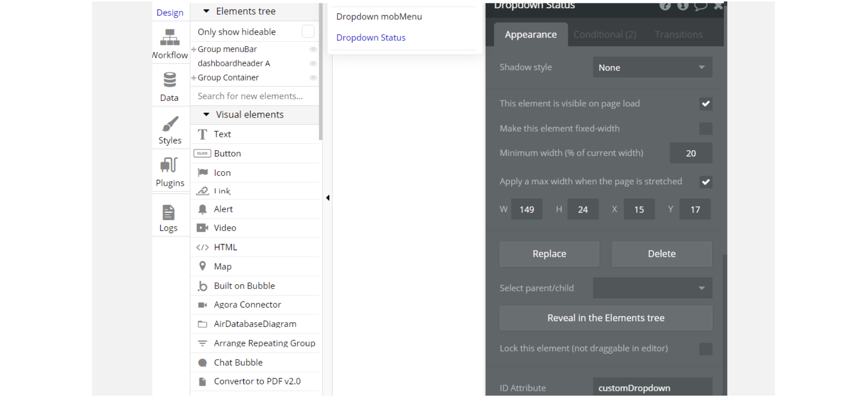Enable the Only show hideable checkbox

pos(308,32)
